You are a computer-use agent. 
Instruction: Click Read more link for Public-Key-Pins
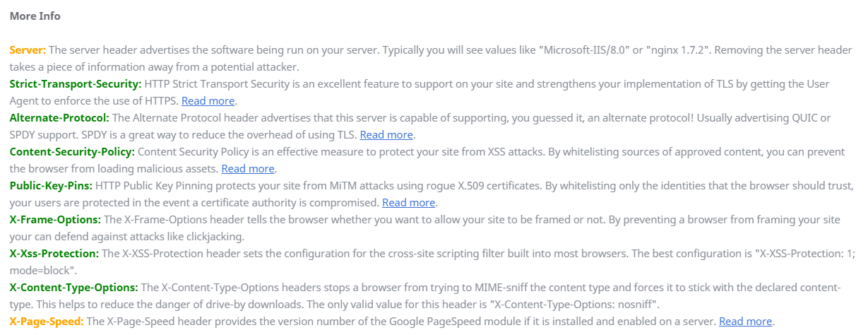pos(408,202)
